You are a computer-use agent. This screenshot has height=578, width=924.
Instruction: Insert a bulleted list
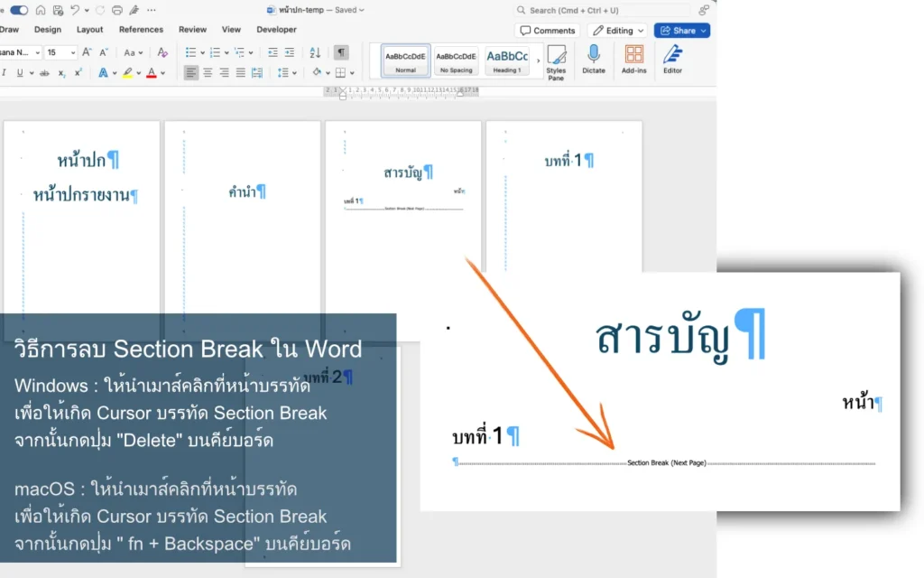[x=190, y=52]
